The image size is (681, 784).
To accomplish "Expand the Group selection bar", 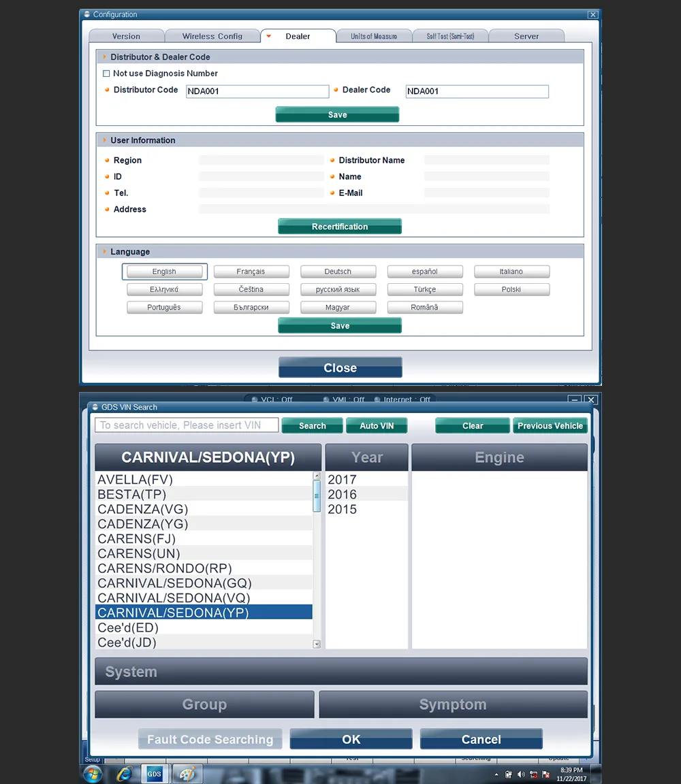I will [x=204, y=704].
